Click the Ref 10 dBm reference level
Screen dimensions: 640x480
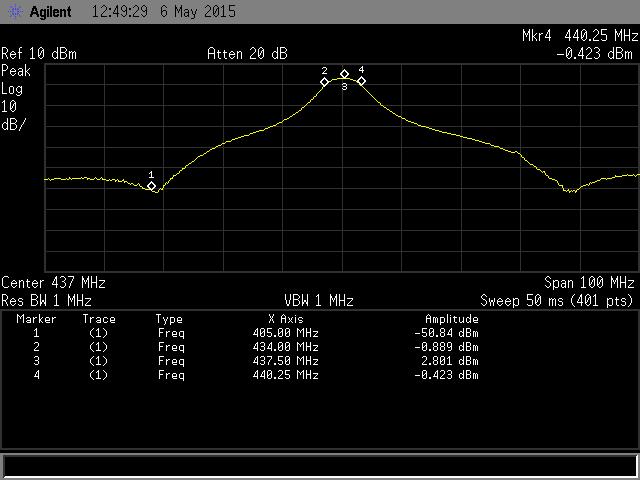[x=39, y=53]
